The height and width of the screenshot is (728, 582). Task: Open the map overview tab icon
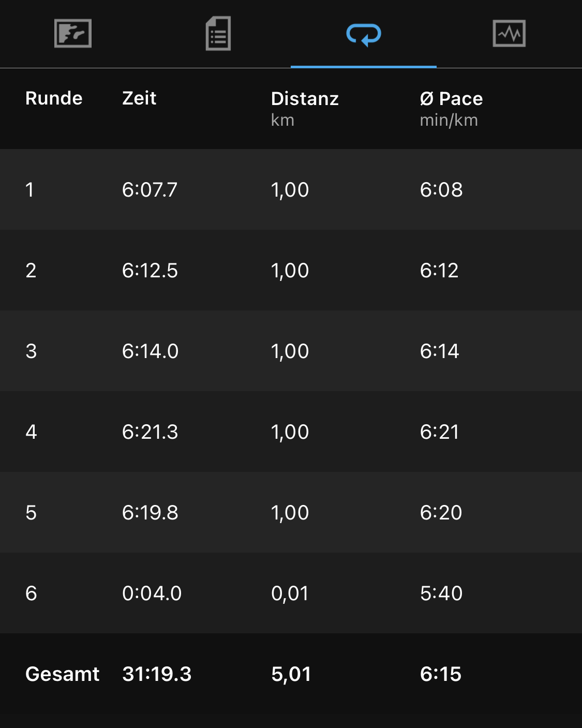pos(73,34)
